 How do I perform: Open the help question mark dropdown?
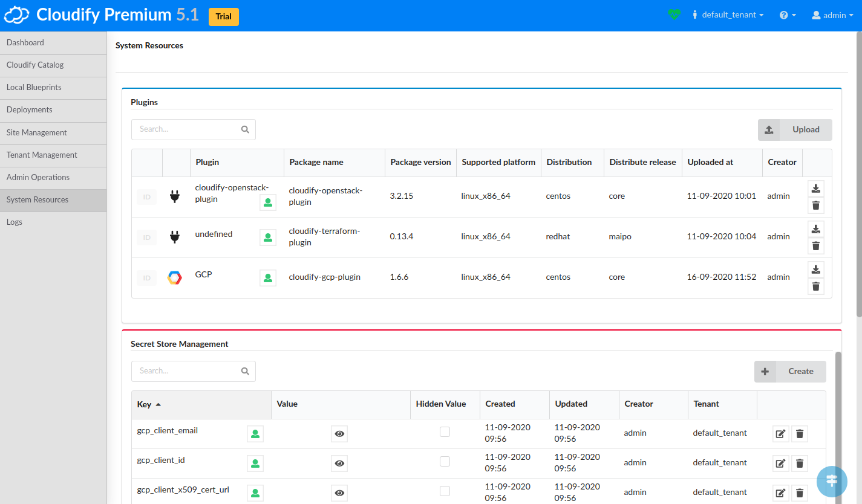pyautogui.click(x=788, y=15)
